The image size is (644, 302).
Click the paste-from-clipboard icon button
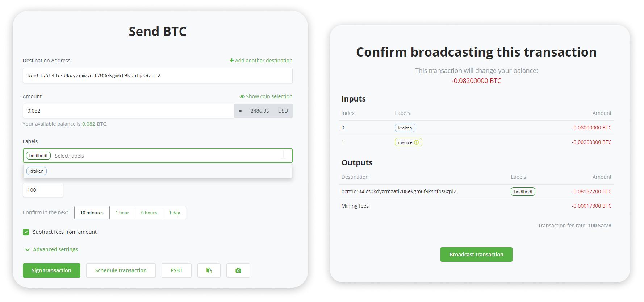[x=209, y=270]
